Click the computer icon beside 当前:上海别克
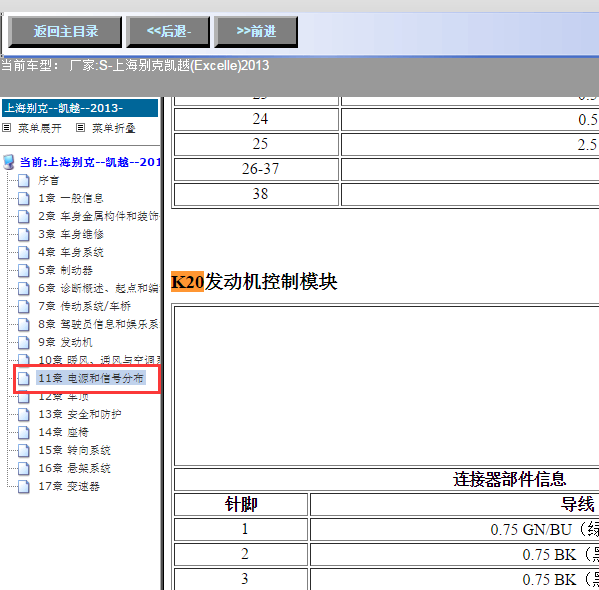599x590 pixels. [9, 162]
